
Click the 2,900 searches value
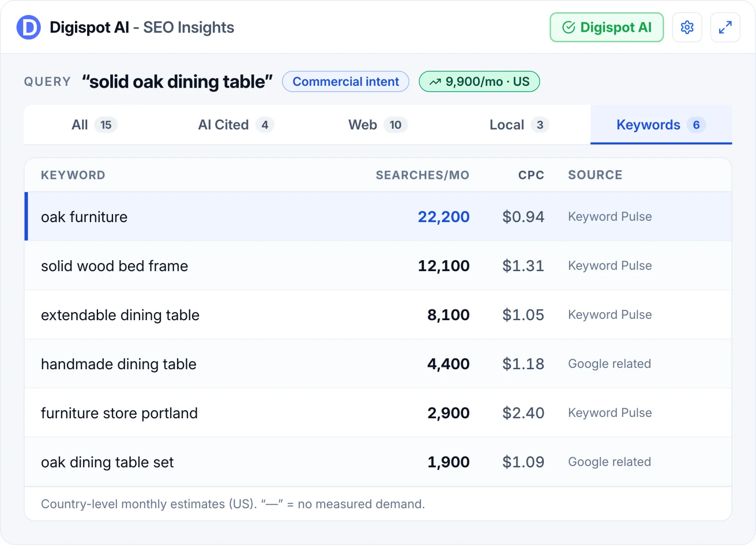click(449, 413)
